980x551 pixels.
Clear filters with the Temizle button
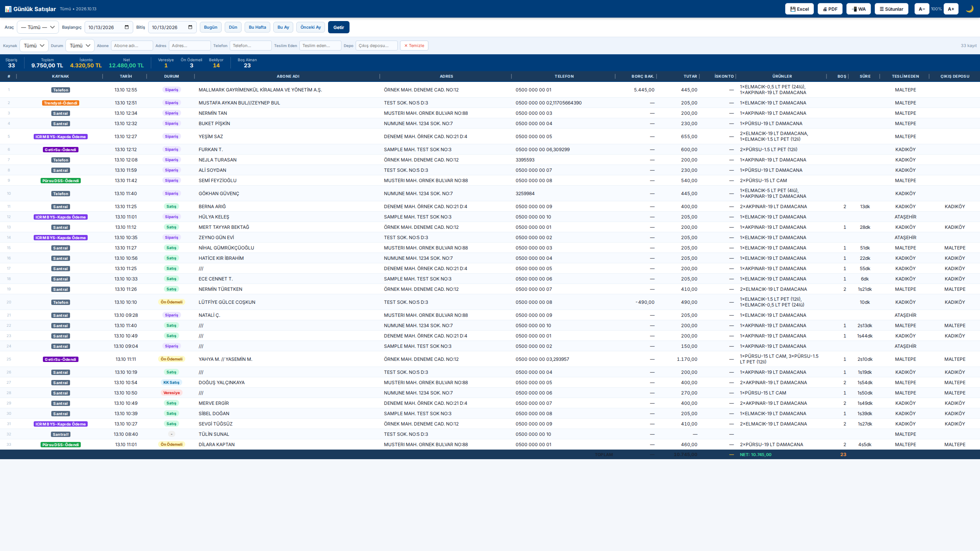tap(414, 46)
